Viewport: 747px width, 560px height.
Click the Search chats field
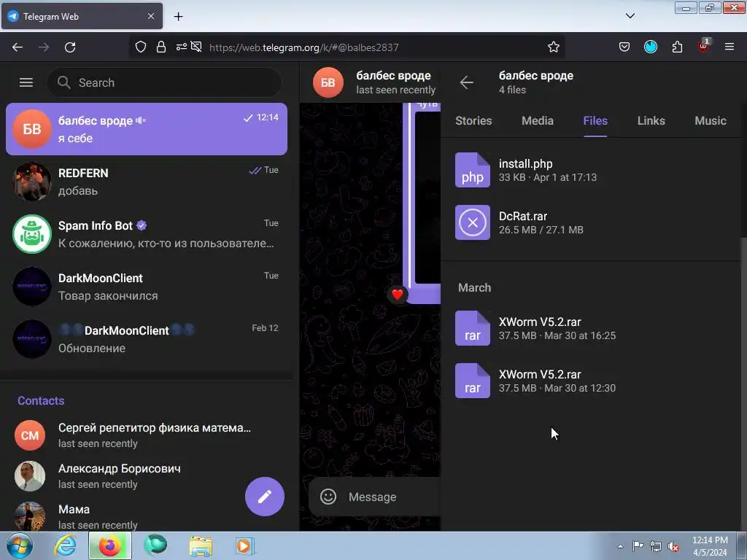164,82
